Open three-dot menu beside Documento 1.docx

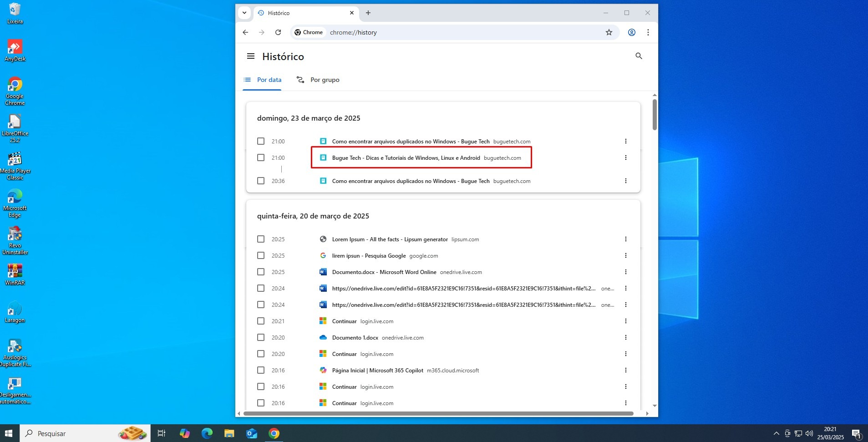click(x=626, y=337)
